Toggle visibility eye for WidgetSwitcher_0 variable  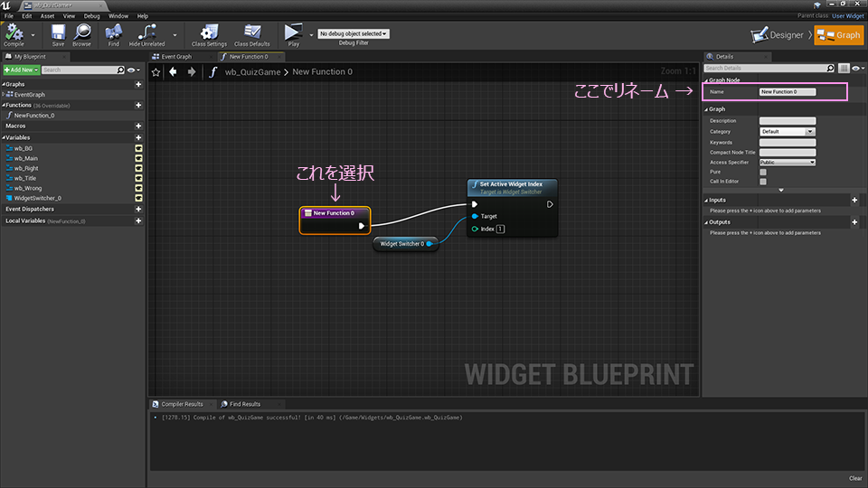(138, 198)
